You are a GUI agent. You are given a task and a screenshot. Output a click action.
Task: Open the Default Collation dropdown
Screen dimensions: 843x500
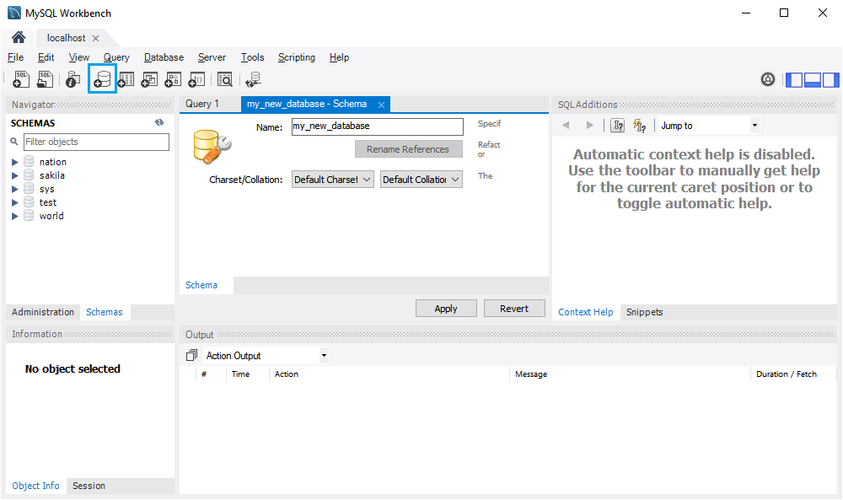[421, 180]
